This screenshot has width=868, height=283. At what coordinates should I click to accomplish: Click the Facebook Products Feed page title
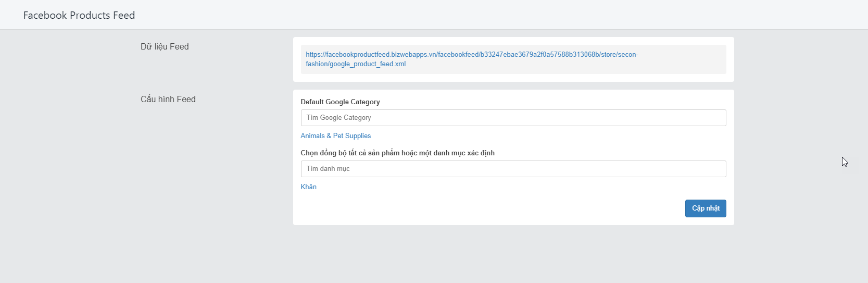click(79, 15)
